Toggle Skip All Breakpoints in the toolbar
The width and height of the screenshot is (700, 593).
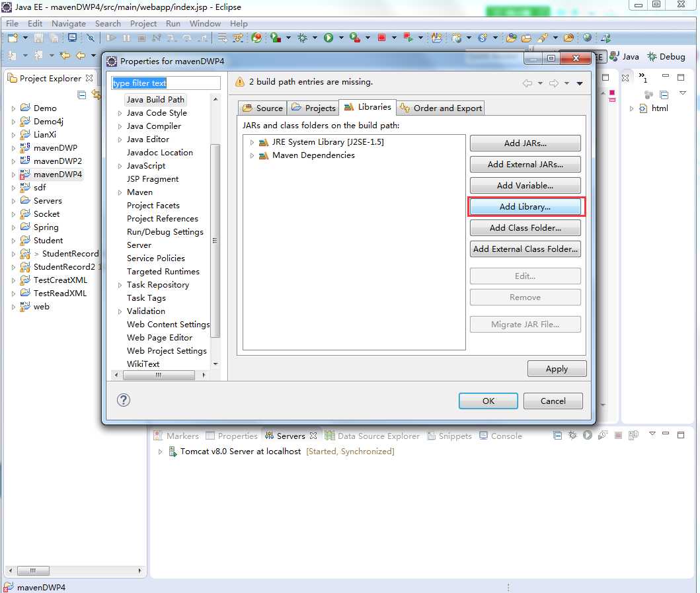point(91,38)
